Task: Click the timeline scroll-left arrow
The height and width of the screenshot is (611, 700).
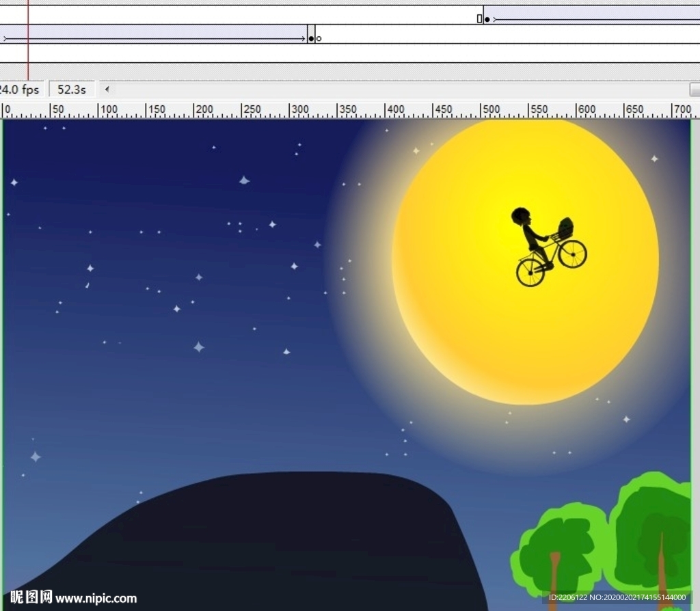Action: click(x=107, y=90)
